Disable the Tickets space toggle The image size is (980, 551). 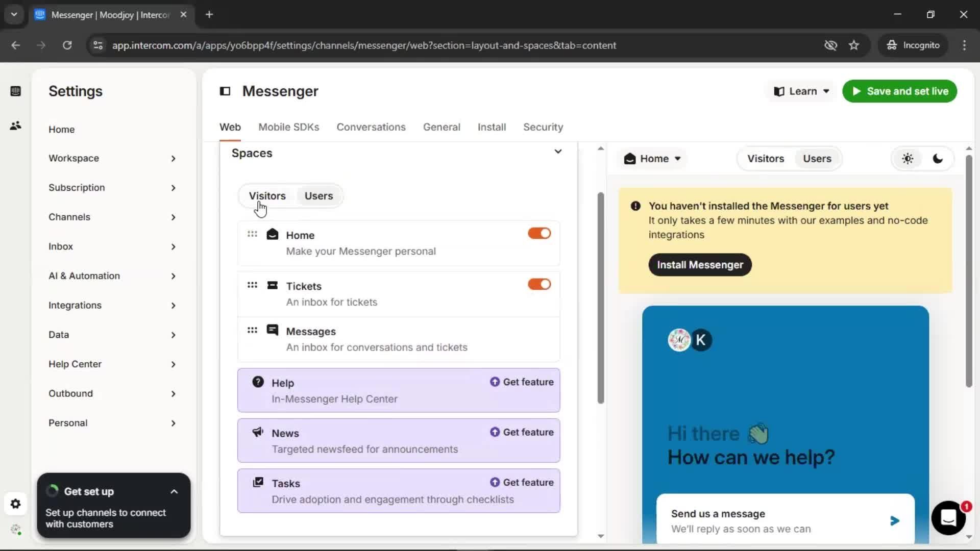[x=540, y=284]
